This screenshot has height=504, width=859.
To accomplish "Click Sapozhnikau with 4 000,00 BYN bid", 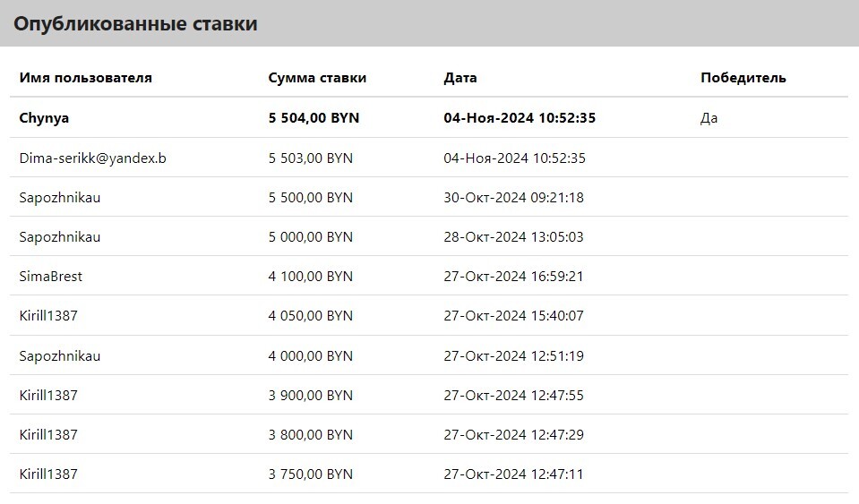I will pos(60,356).
